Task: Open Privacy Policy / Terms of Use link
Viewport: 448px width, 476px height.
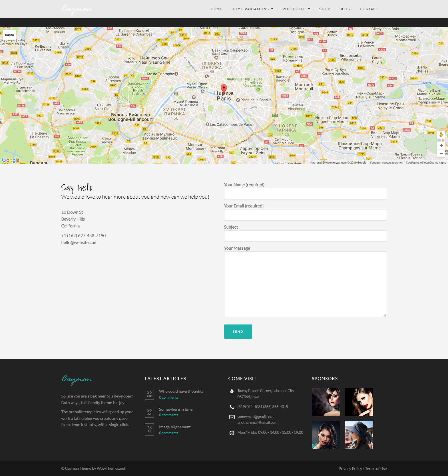Action: pyautogui.click(x=363, y=469)
